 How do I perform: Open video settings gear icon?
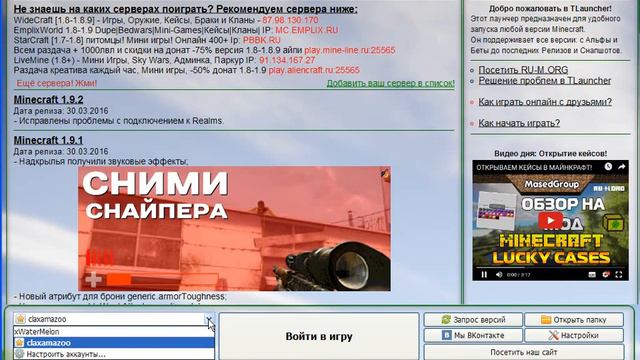606,275
